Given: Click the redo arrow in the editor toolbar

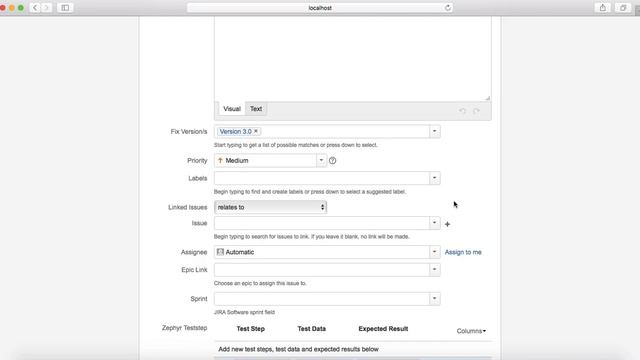Looking at the screenshot, I should click(476, 111).
